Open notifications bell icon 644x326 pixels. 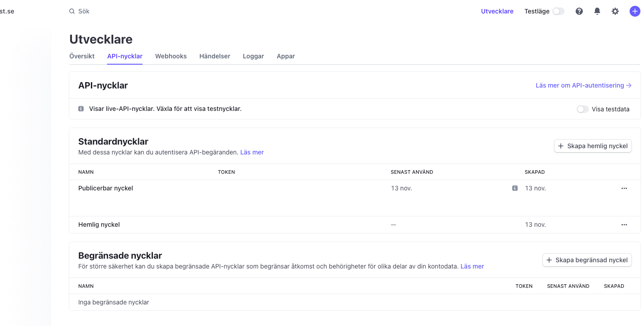(597, 11)
